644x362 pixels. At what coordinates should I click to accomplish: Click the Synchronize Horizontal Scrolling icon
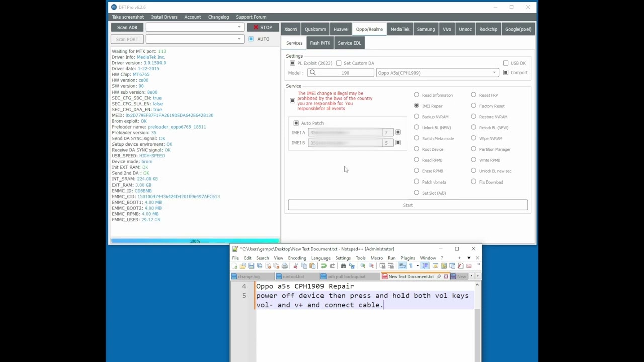pyautogui.click(x=391, y=266)
